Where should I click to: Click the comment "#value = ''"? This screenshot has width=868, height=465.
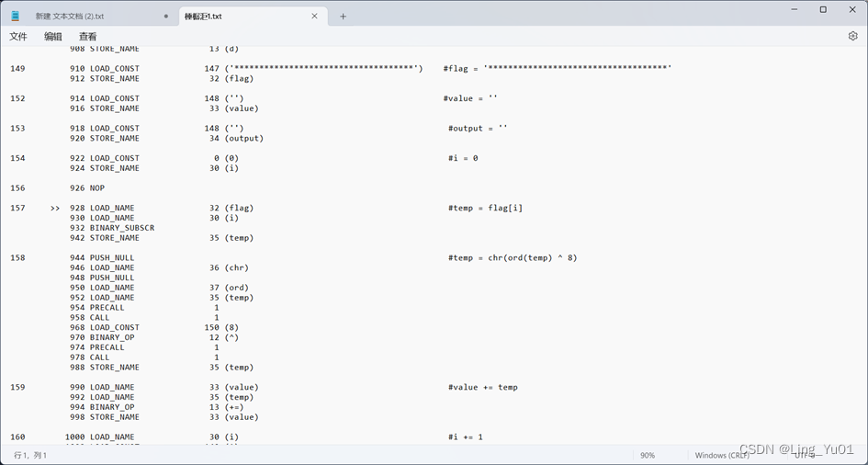(x=470, y=98)
